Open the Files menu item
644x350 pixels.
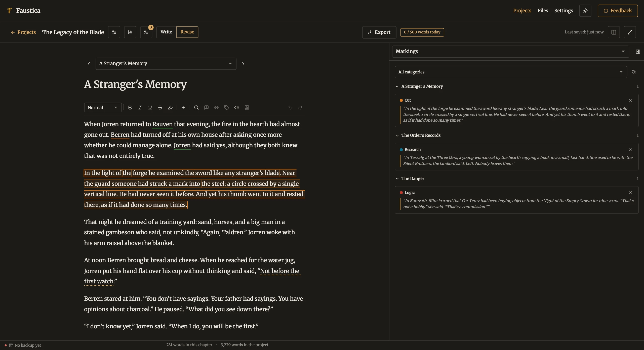pyautogui.click(x=543, y=11)
